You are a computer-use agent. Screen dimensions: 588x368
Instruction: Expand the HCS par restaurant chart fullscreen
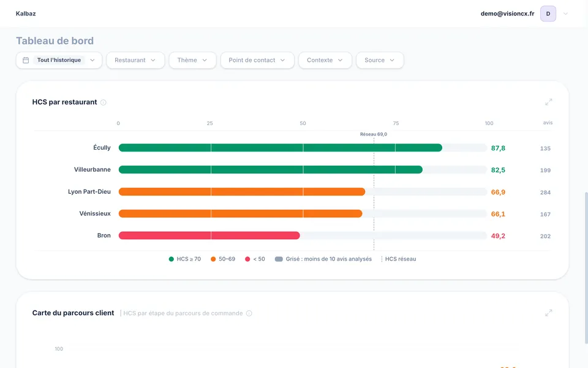tap(549, 102)
